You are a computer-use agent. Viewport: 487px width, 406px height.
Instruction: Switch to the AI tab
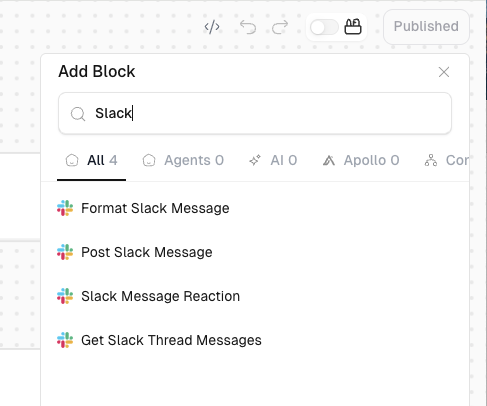click(273, 160)
